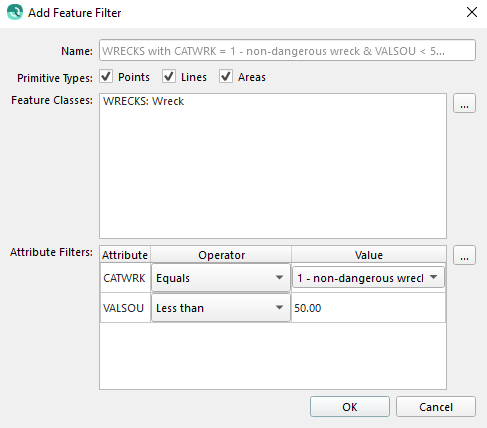Click the 50.00 value cell
Image resolution: width=487 pixels, height=428 pixels.
click(x=368, y=308)
